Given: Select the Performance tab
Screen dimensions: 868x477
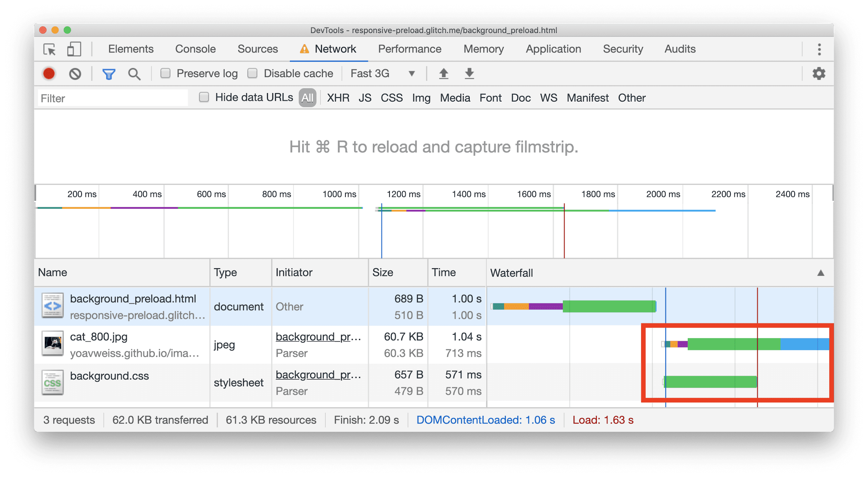Looking at the screenshot, I should [410, 49].
